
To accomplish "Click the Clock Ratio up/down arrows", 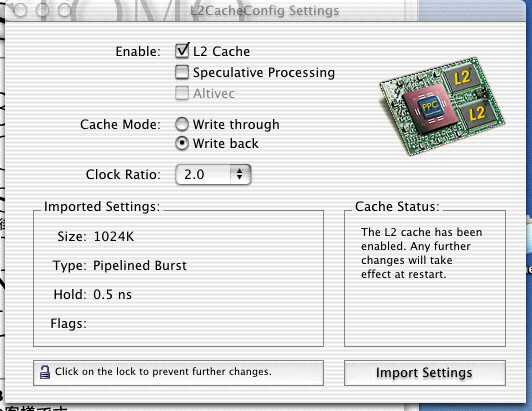I will click(240, 174).
